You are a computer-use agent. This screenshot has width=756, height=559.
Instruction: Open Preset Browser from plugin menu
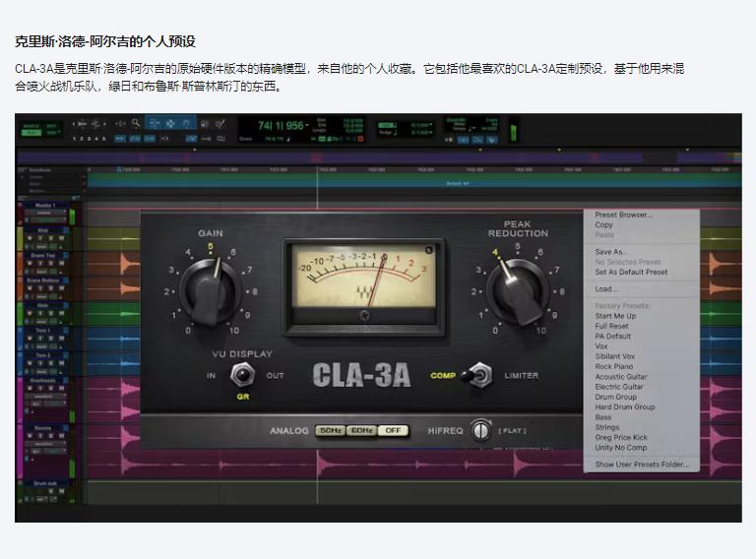point(623,215)
